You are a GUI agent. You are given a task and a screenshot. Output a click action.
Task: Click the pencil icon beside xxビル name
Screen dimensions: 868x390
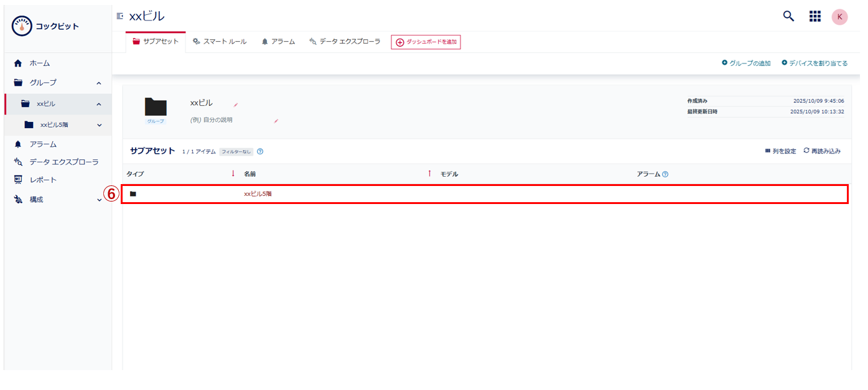pyautogui.click(x=236, y=104)
